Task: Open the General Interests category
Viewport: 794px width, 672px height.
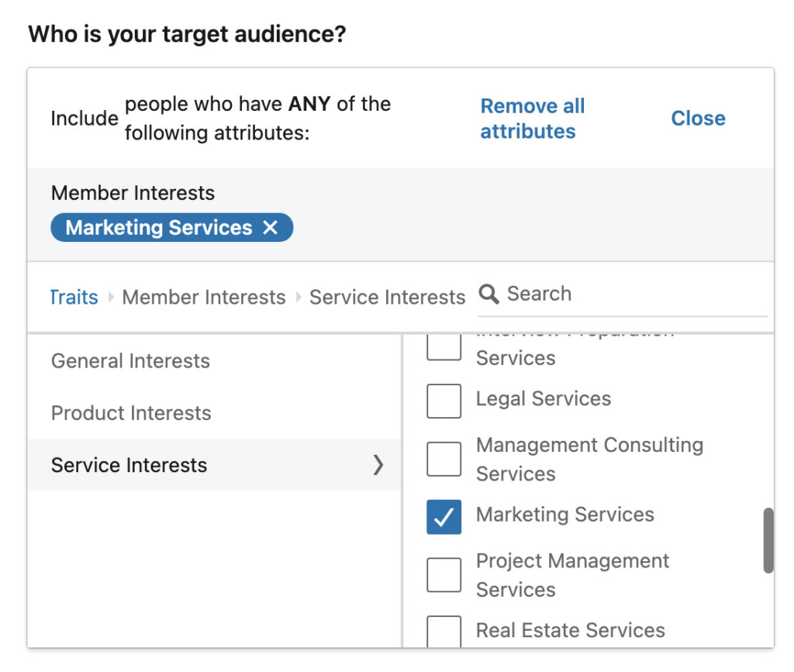Action: coord(129,360)
